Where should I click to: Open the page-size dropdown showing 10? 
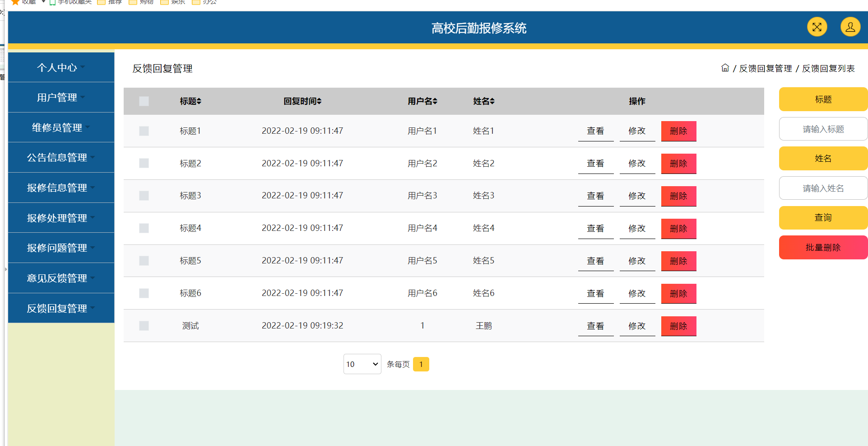(x=362, y=364)
